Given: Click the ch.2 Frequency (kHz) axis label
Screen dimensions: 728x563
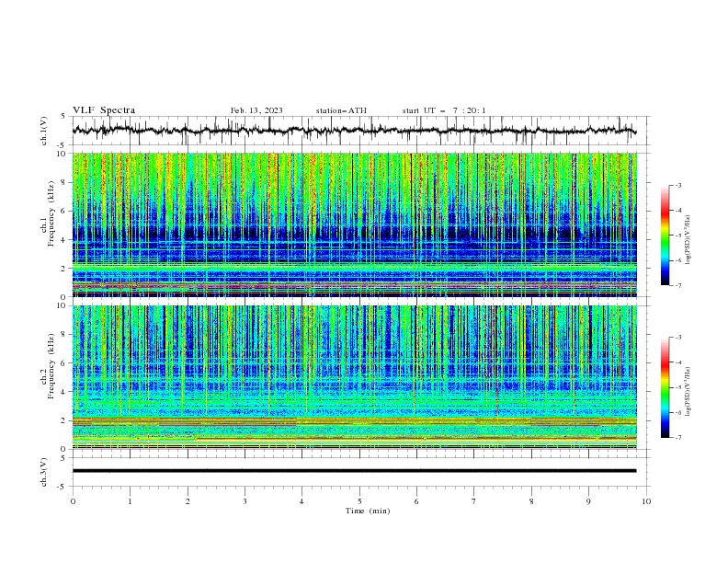Looking at the screenshot, I should tap(48, 366).
